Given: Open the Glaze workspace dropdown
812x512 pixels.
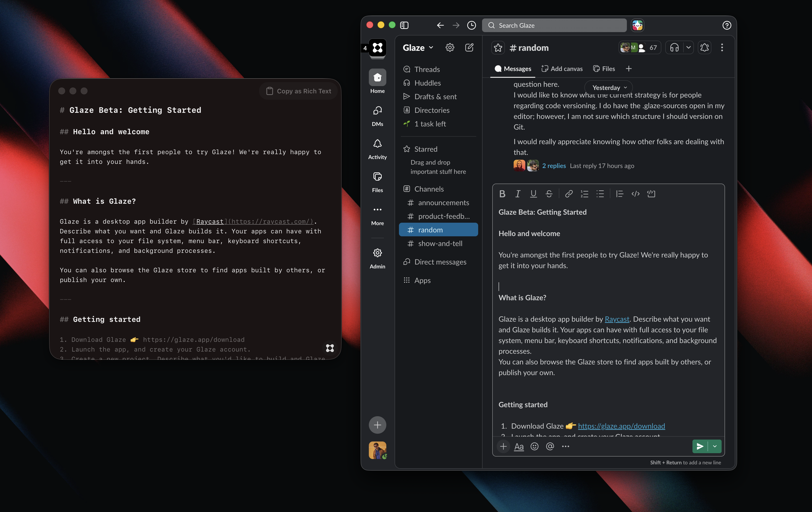Looking at the screenshot, I should [418, 48].
